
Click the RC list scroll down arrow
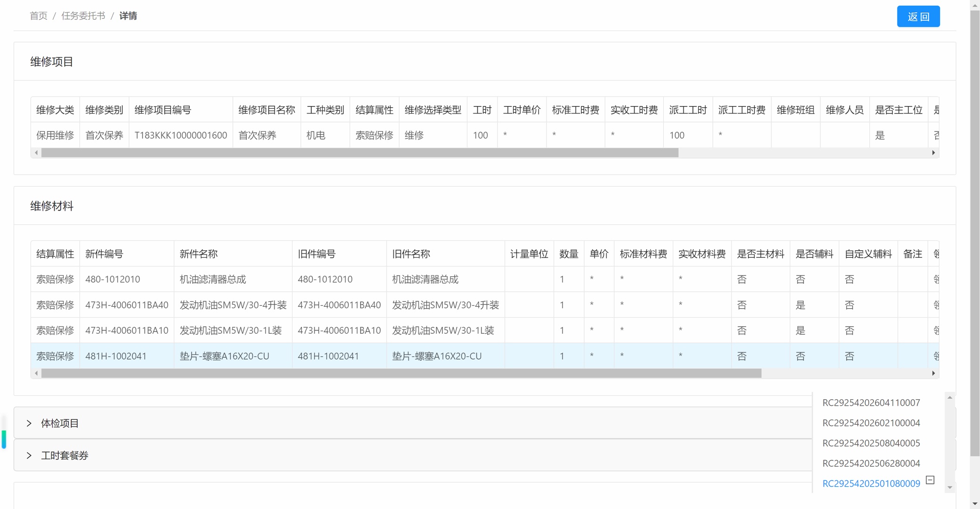point(950,487)
